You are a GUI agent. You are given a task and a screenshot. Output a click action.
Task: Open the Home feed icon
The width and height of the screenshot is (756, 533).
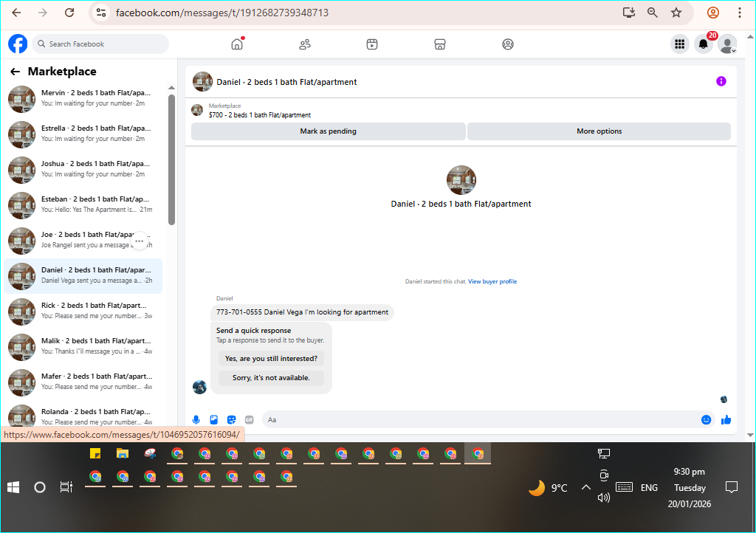(x=237, y=44)
